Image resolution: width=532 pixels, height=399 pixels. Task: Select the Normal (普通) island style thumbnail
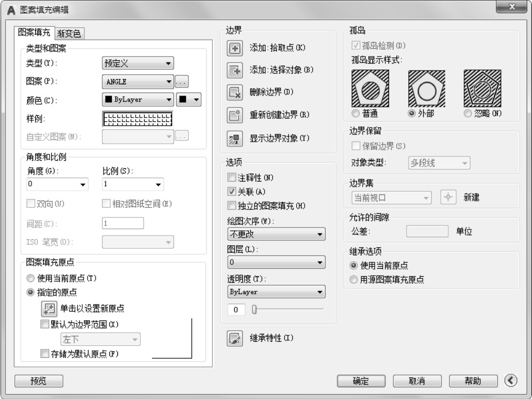[370, 88]
